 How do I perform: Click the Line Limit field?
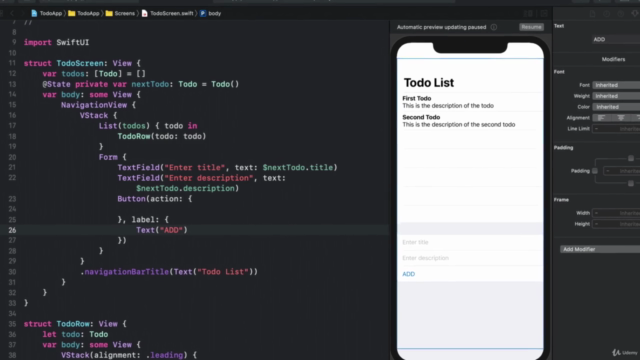click(616, 129)
